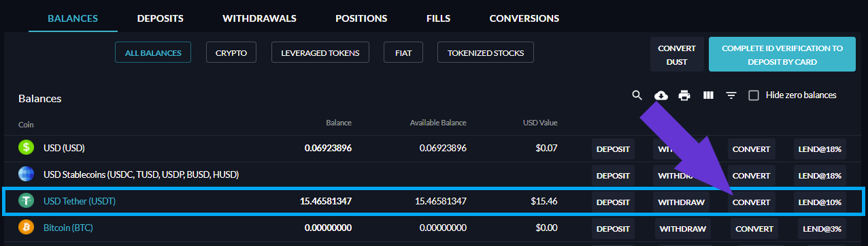The image size is (868, 246).
Task: Click the orange Bitcoin coin icon
Action: pyautogui.click(x=27, y=228)
